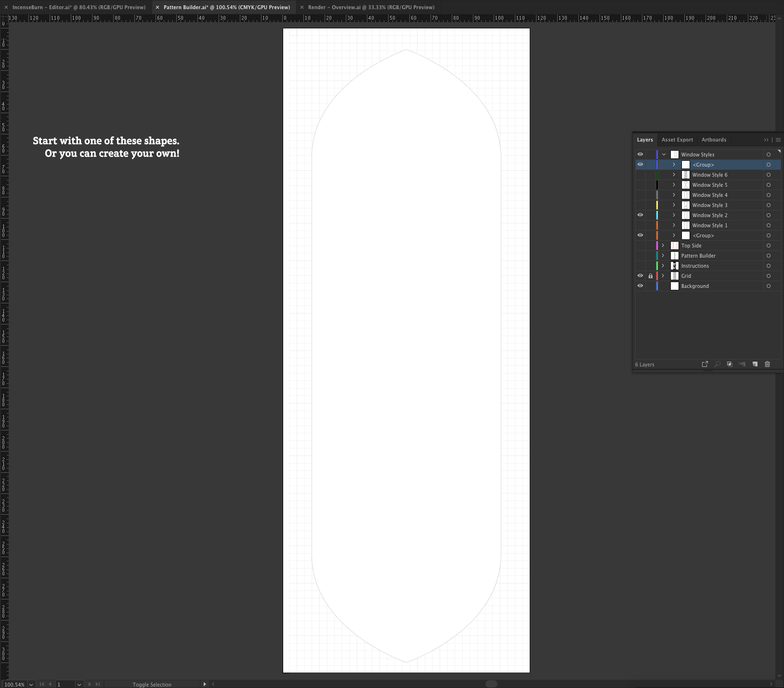Open the Artboards panel tab
The image size is (784, 688).
coord(713,140)
